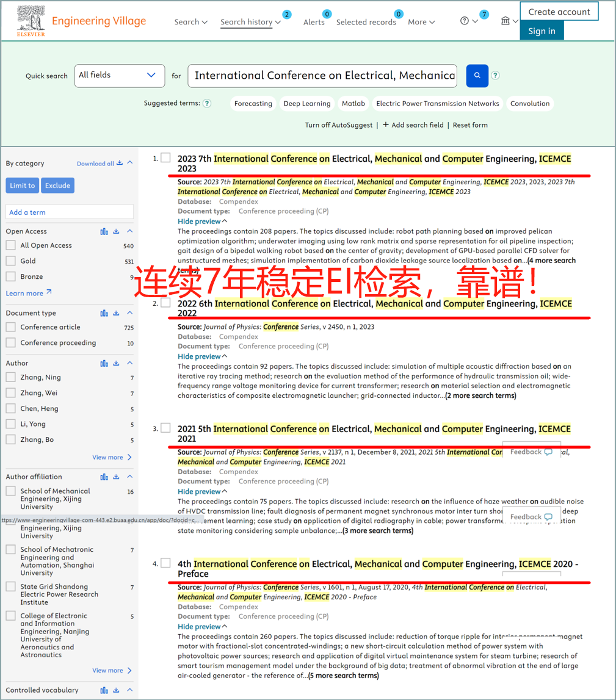The height and width of the screenshot is (700, 616).
Task: Open Selected records
Action: pos(366,22)
